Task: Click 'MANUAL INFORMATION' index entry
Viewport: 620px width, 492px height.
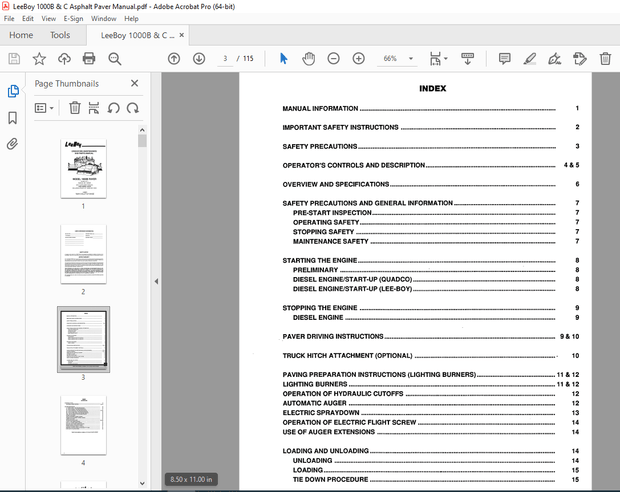Action: (x=320, y=108)
